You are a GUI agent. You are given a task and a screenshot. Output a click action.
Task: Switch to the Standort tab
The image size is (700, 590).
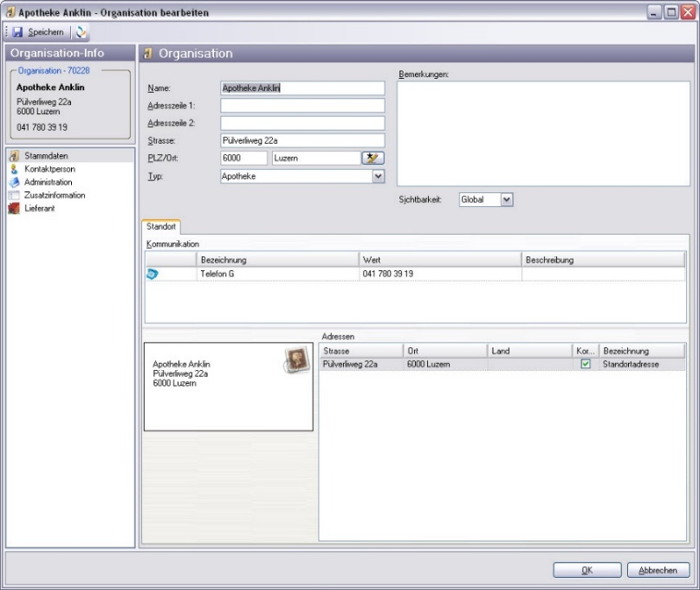tap(160, 226)
